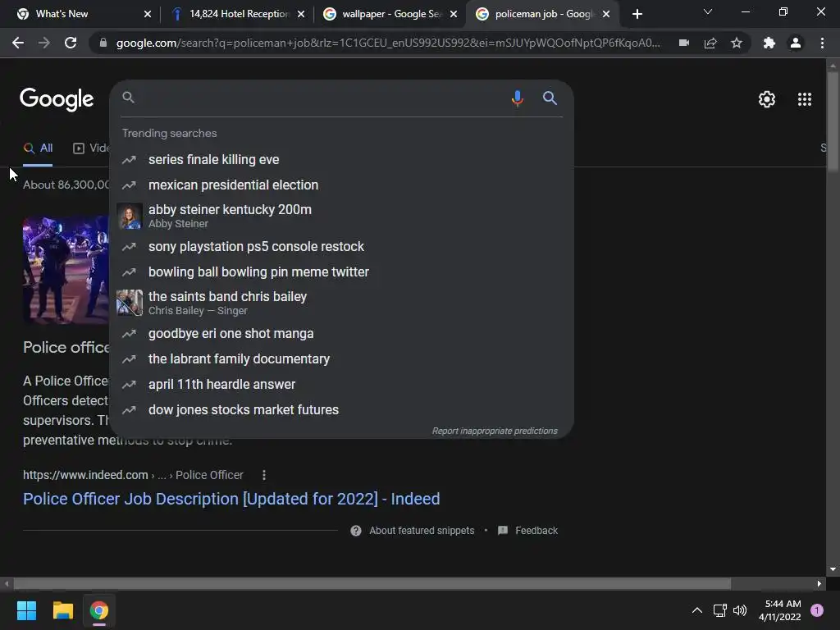Open the clock showing 5:44 AM
840x630 pixels.
click(780, 610)
